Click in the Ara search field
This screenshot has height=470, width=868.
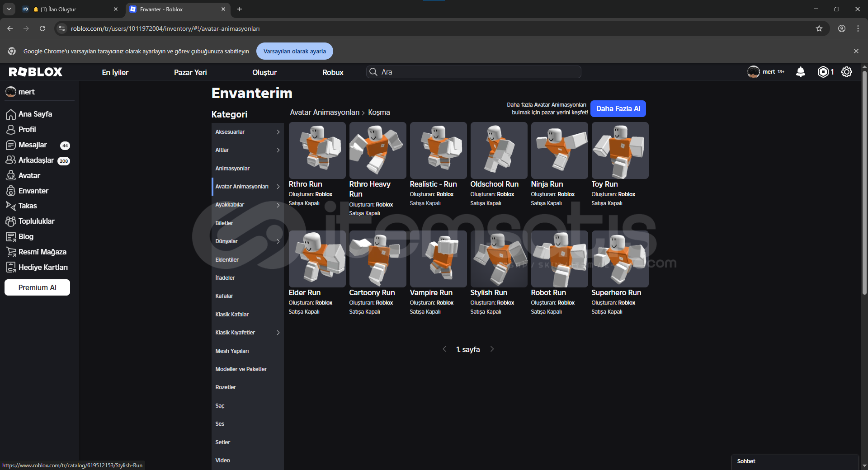(x=473, y=72)
